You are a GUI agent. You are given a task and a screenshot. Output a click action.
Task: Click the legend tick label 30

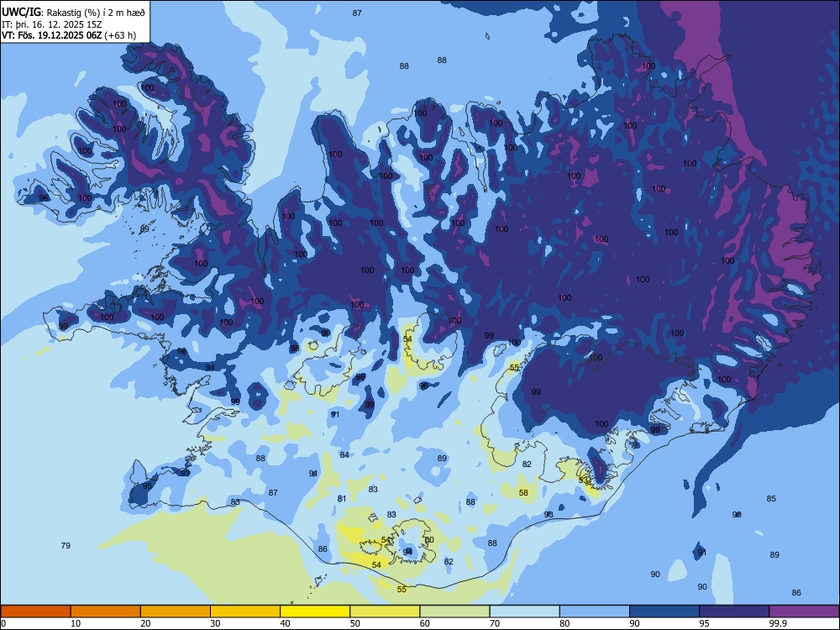click(215, 623)
